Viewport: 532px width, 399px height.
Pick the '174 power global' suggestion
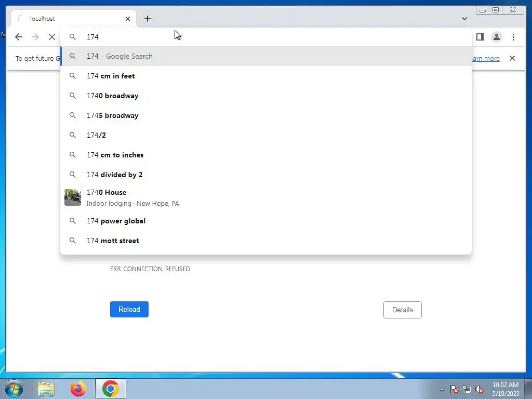pos(266,221)
